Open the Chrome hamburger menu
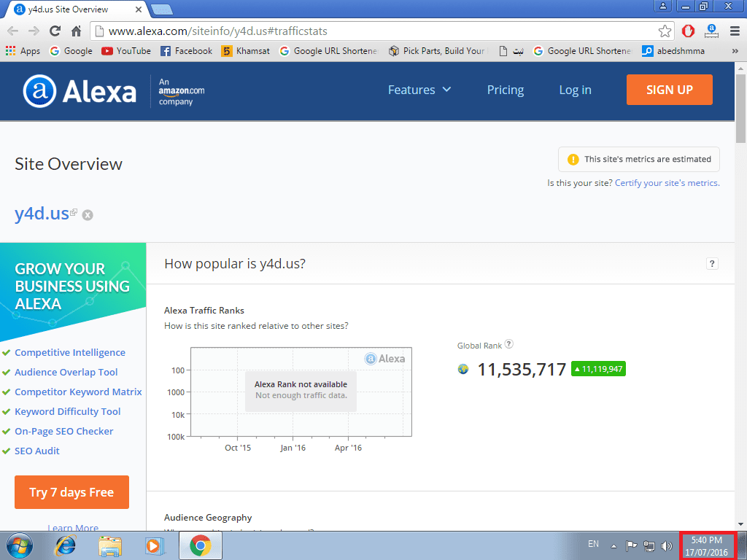Viewport: 747px width, 560px height. pyautogui.click(x=735, y=31)
